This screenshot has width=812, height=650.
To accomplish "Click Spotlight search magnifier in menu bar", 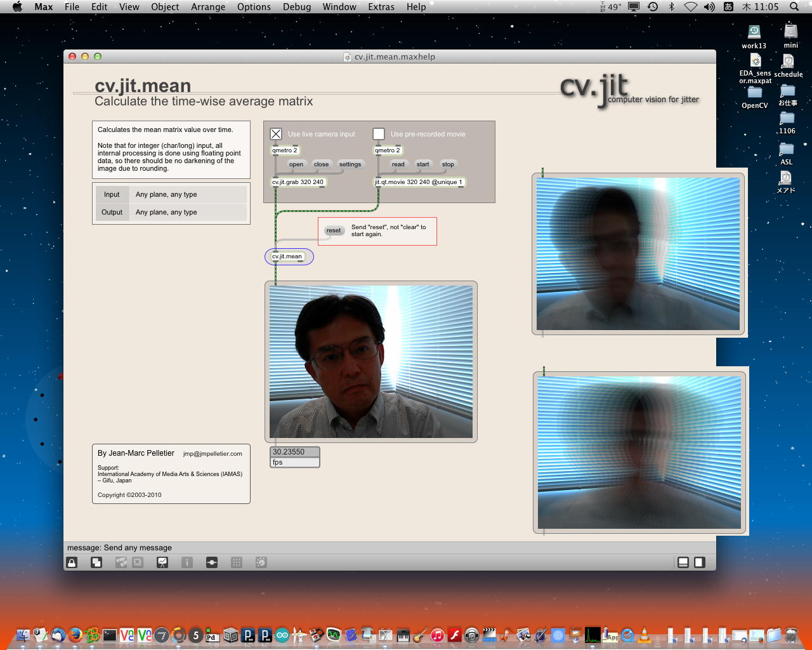I will point(794,6).
